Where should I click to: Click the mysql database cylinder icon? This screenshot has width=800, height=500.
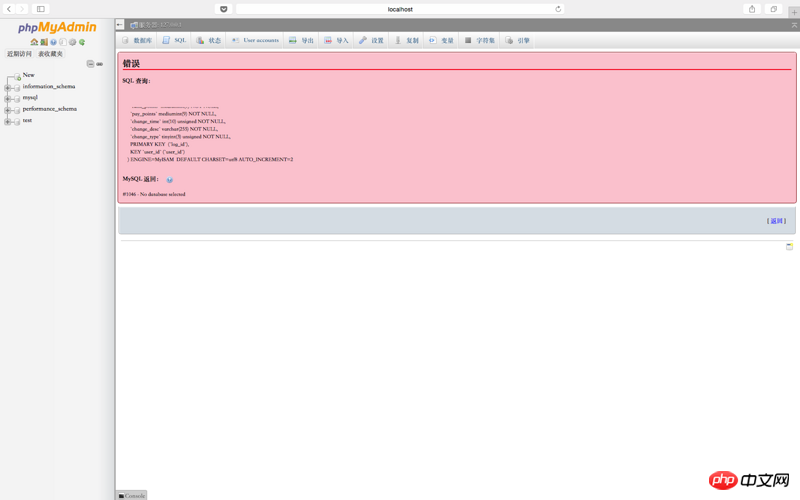click(x=17, y=99)
